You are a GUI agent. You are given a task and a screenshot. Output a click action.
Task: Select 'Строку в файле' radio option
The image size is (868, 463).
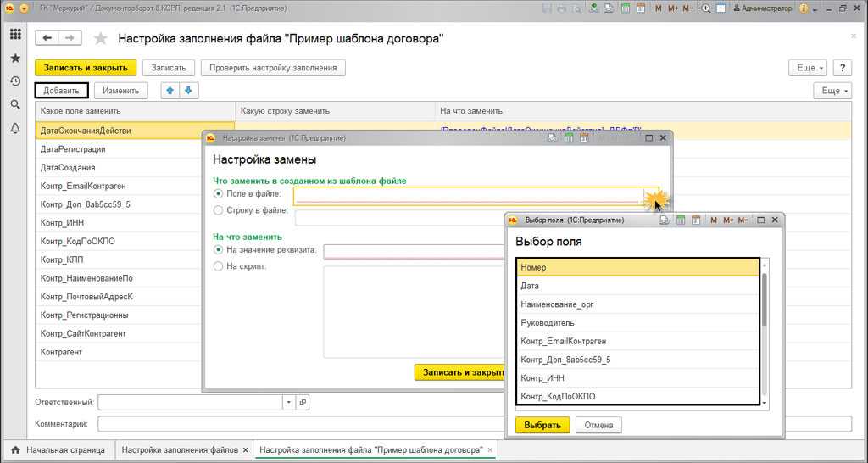point(219,210)
